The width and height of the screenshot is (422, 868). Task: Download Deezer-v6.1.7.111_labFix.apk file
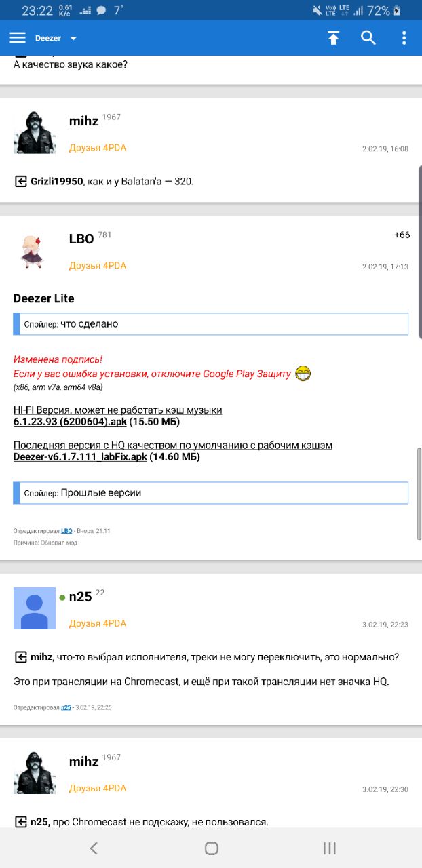80,457
